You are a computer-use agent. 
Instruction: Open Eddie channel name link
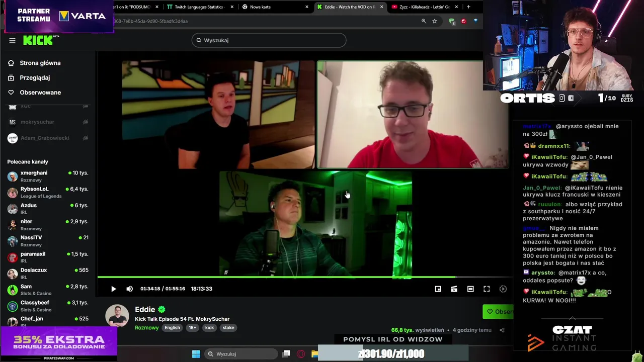(x=145, y=309)
